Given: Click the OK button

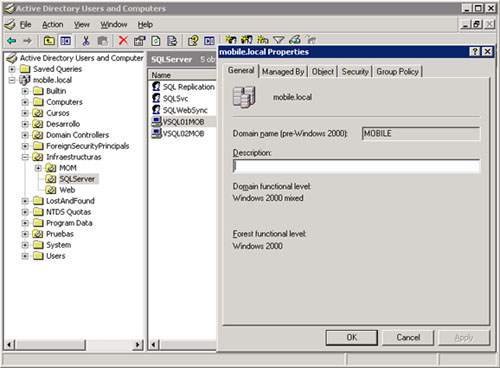Looking at the screenshot, I should tap(352, 338).
